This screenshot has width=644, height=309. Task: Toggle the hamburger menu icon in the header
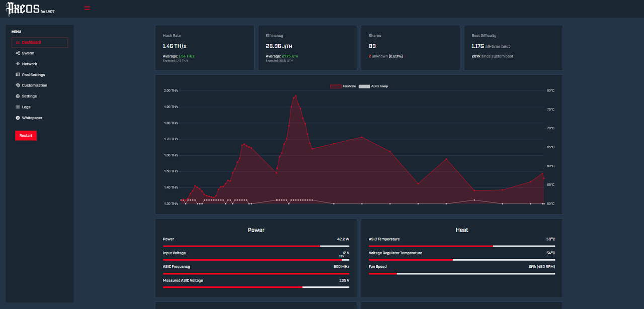(88, 8)
